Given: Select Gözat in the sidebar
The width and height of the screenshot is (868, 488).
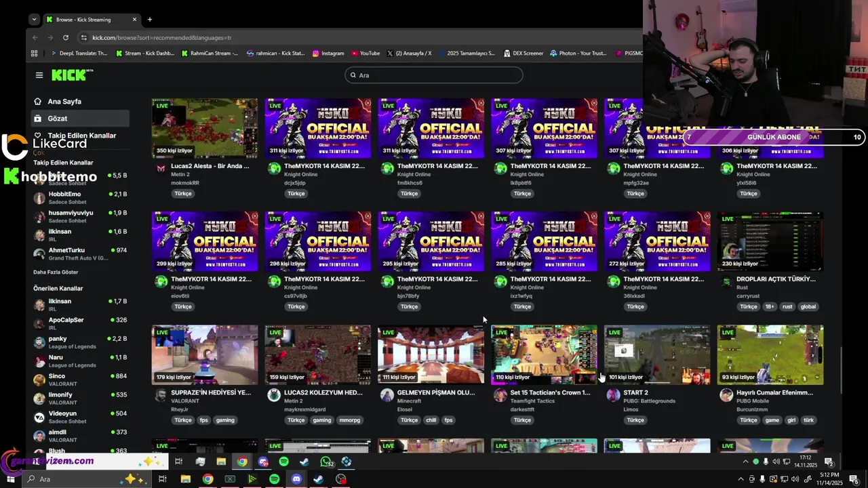Looking at the screenshot, I should tap(80, 118).
